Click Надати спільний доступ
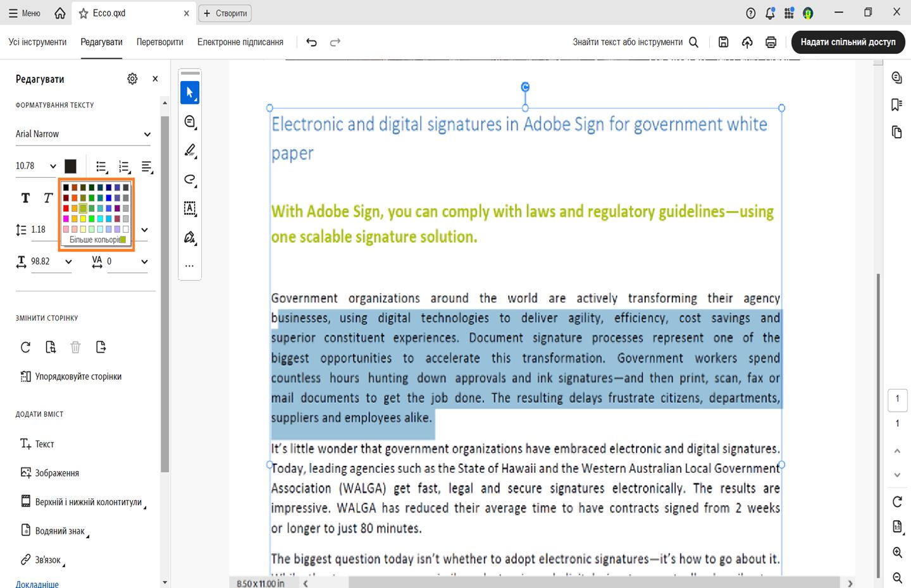 [x=848, y=42]
